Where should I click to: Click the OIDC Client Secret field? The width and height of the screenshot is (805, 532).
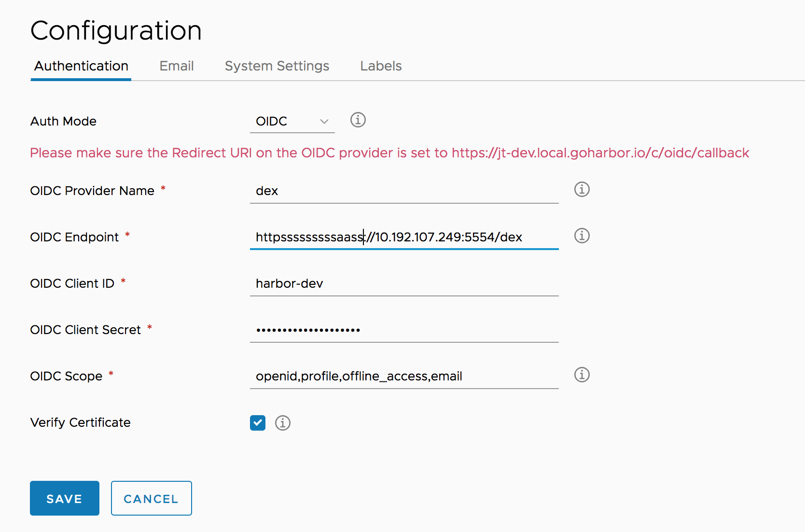(404, 330)
